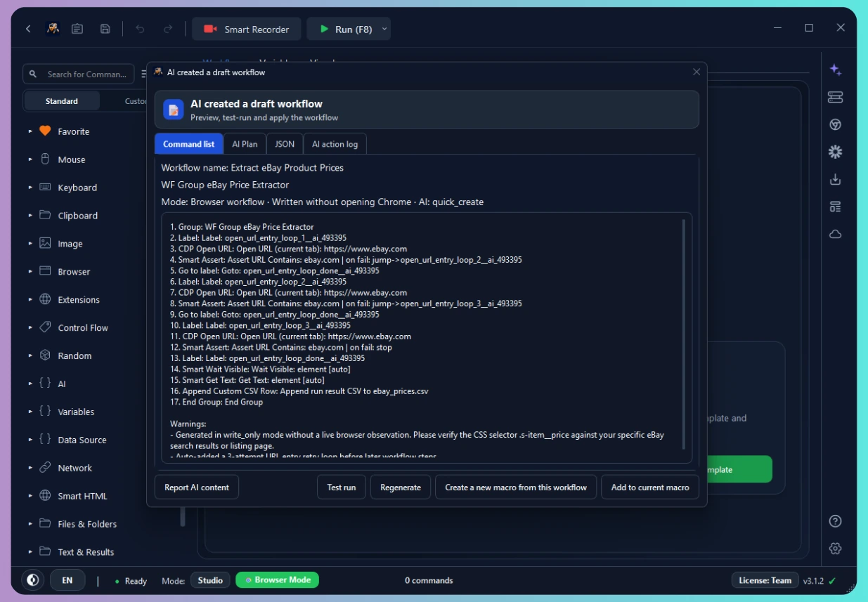868x602 pixels.
Task: Click the Random dice icon
Action: pyautogui.click(x=45, y=355)
